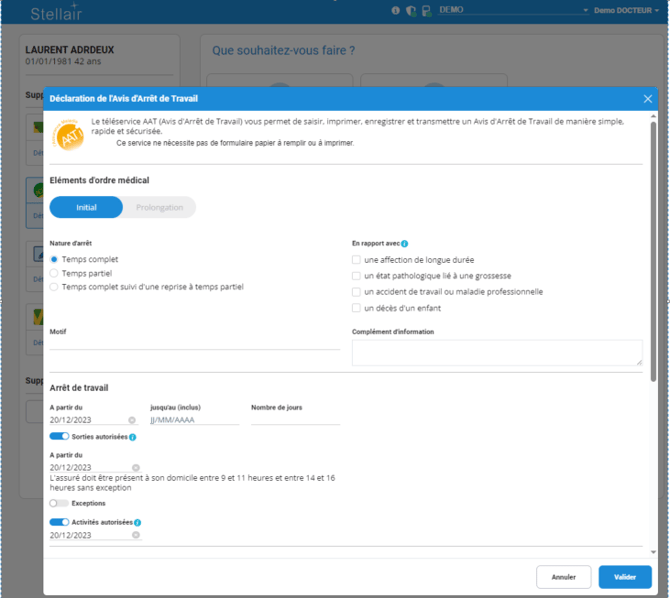Click the orange AAT service logo
The height and width of the screenshot is (598, 670).
tap(70, 134)
